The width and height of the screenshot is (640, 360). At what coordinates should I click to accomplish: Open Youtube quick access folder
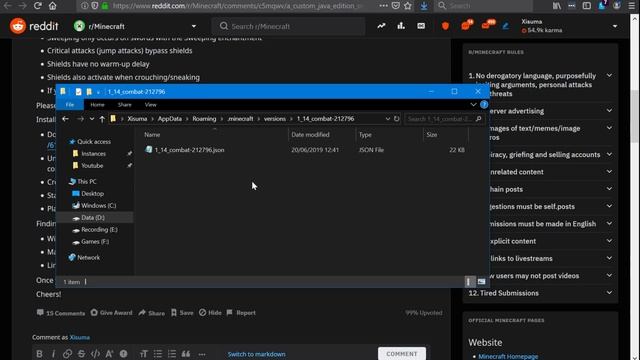tap(92, 166)
